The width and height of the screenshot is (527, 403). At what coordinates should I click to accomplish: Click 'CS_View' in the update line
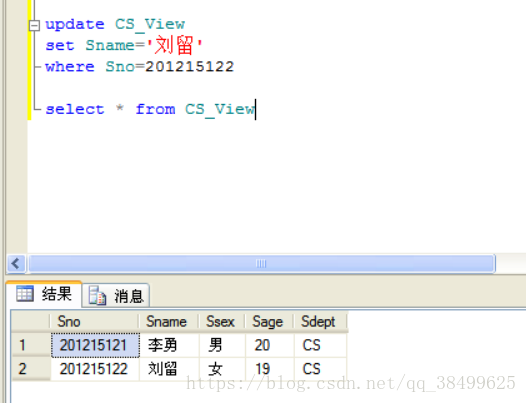[150, 25]
